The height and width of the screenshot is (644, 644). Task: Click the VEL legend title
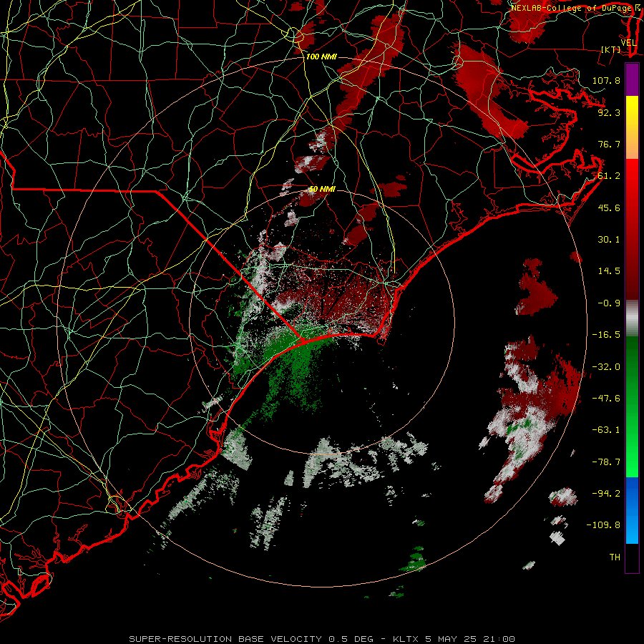coord(628,43)
